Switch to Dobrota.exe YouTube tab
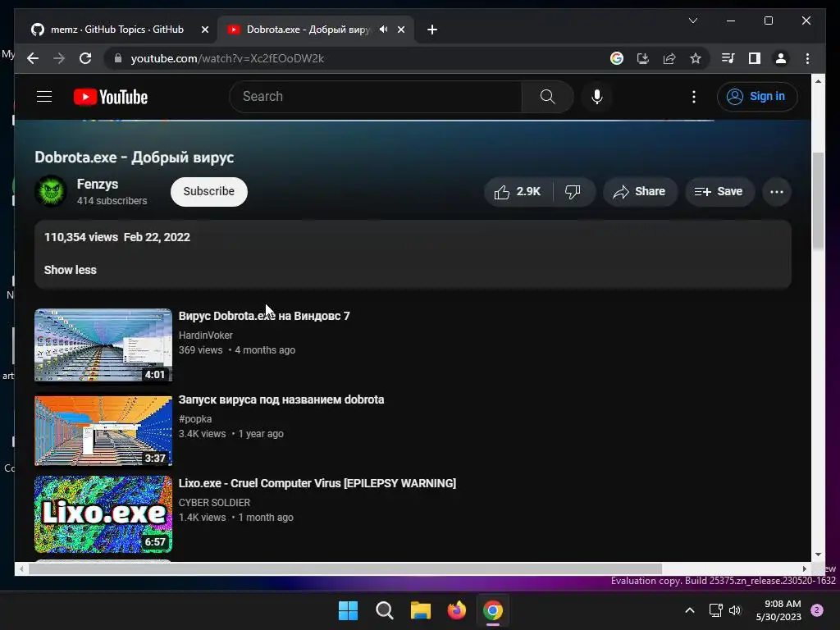This screenshot has height=630, width=840. click(x=308, y=30)
